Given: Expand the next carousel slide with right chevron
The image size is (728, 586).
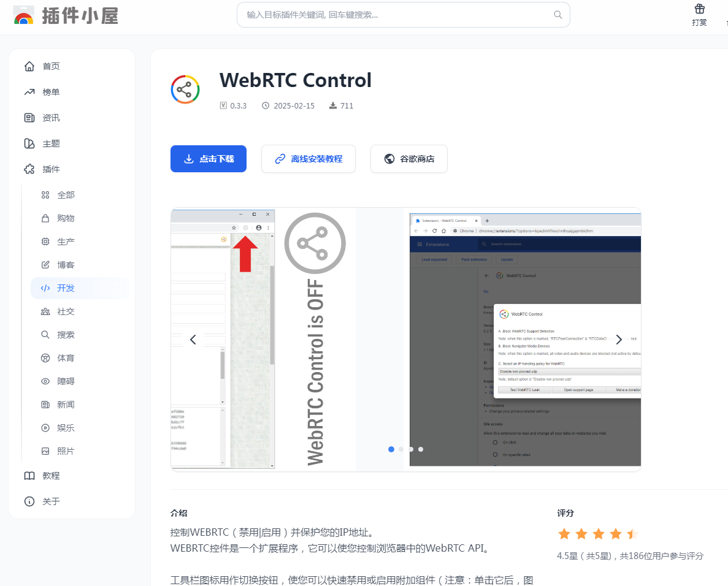Looking at the screenshot, I should (619, 339).
